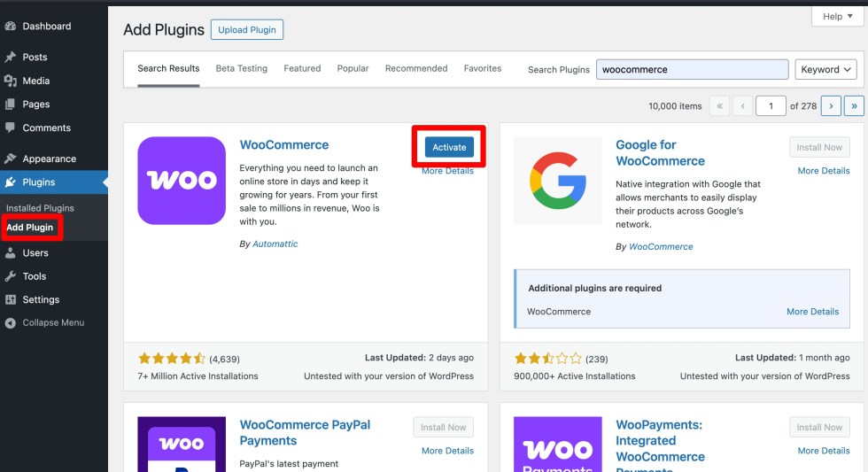This screenshot has height=472, width=868.
Task: Open Installed Plugins submenu
Action: [40, 208]
